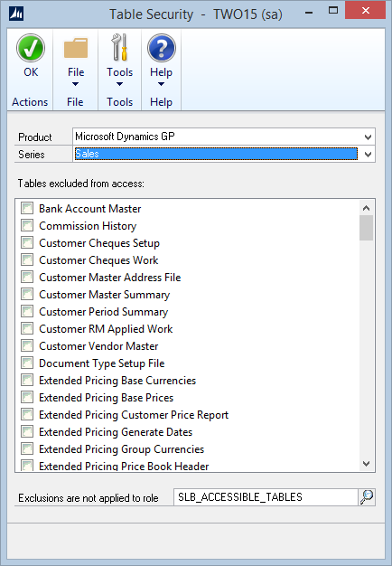Select the 'Customer RM Applied Work' row text

click(106, 329)
